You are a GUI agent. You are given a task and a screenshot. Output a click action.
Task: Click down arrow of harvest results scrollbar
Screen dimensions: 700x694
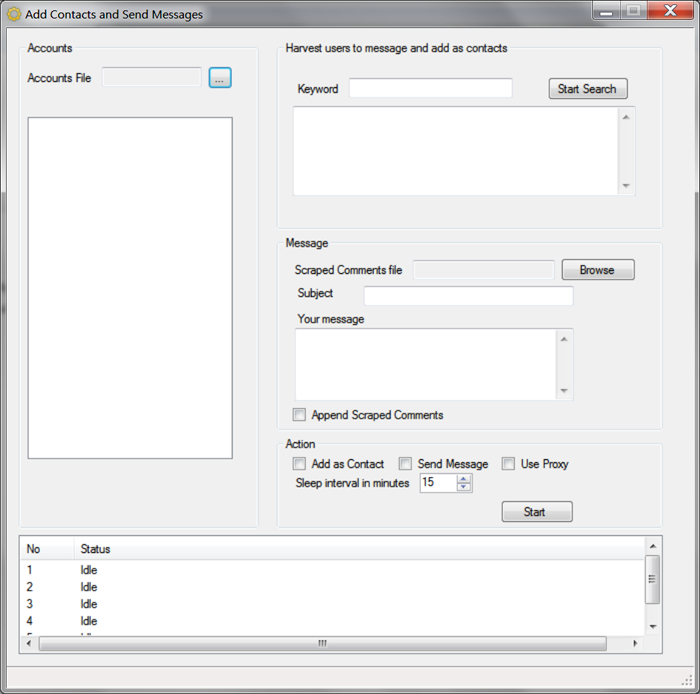pos(626,186)
